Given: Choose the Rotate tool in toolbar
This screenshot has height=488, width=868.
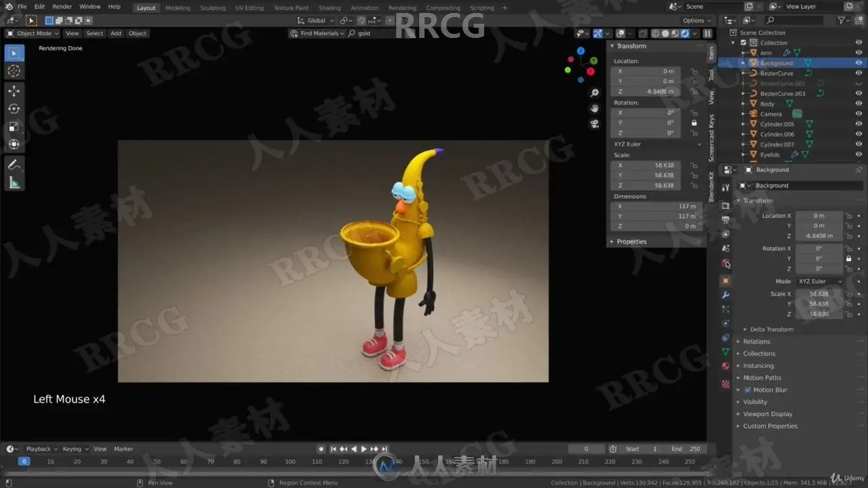Looking at the screenshot, I should point(14,108).
